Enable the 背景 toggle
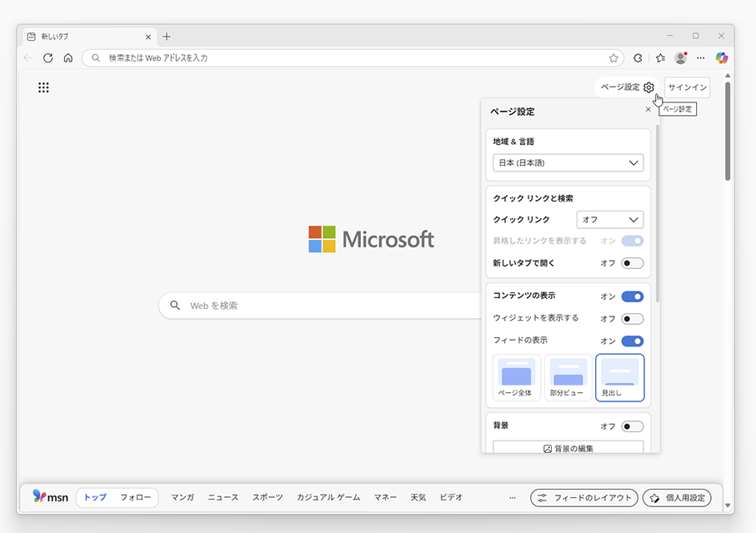The image size is (756, 533). click(x=632, y=426)
